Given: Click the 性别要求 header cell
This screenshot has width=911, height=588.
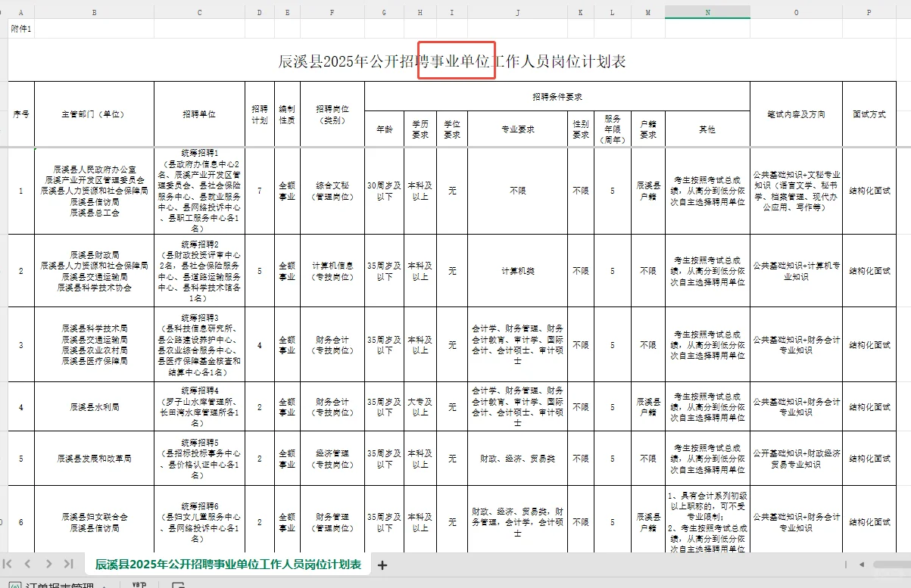Looking at the screenshot, I should [581, 129].
